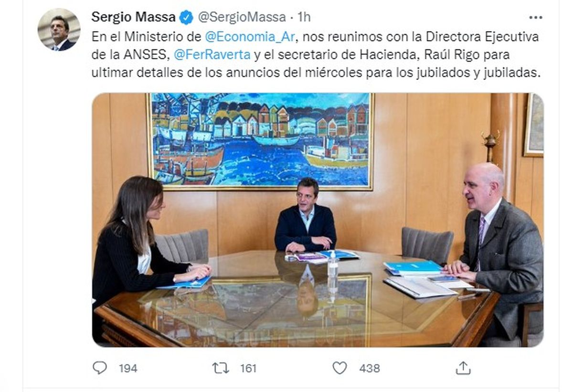Click the 438 likes count
Viewport: 573px width, 392px height.
370,368
